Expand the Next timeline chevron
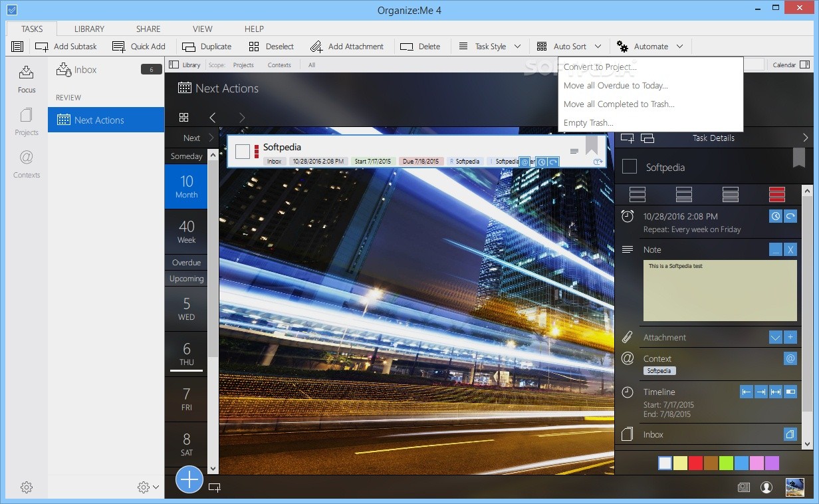This screenshot has width=819, height=504. coord(211,138)
